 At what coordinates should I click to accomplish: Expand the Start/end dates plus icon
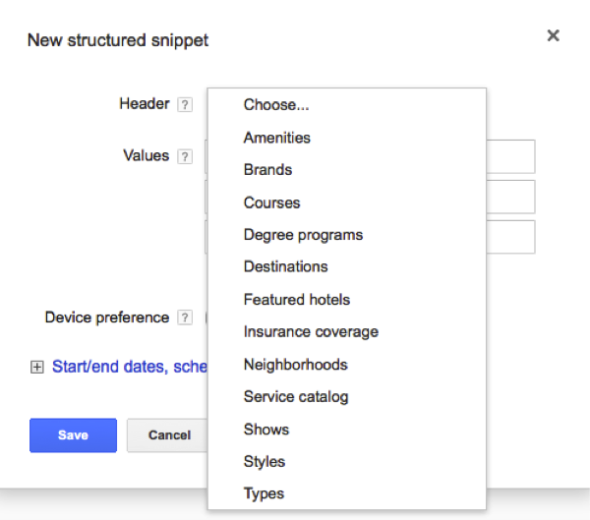click(37, 367)
